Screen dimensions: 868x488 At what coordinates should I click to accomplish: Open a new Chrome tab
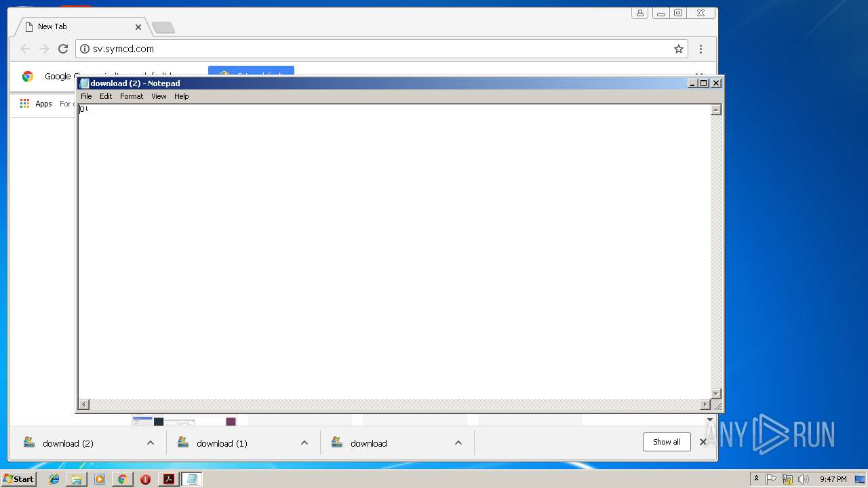click(x=163, y=28)
